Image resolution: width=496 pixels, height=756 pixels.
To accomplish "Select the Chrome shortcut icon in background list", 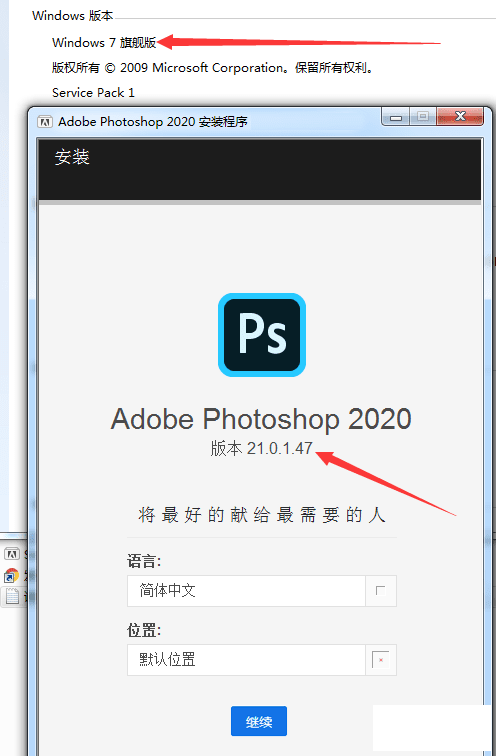I will pyautogui.click(x=11, y=576).
